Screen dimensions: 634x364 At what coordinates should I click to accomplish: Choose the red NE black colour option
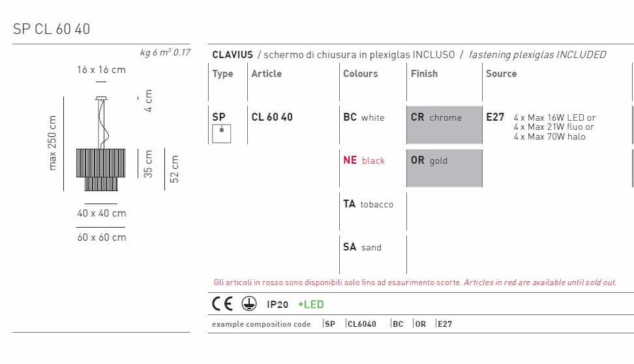pos(364,160)
